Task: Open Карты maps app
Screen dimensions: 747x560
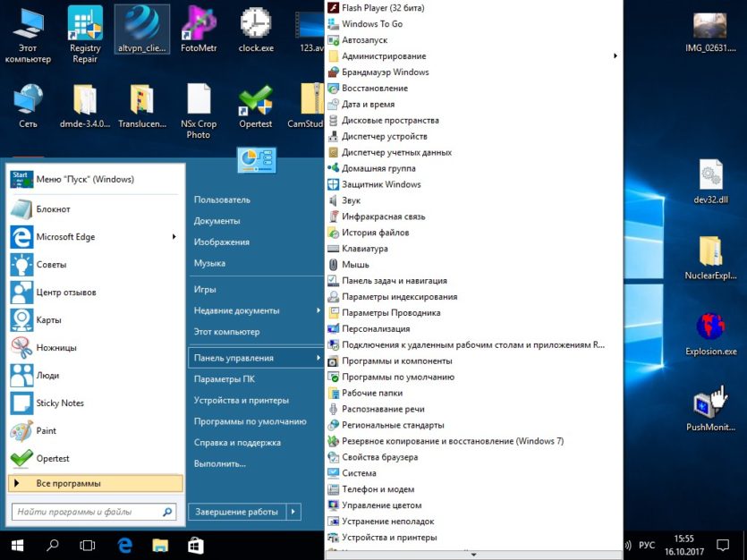Action: (x=94, y=320)
